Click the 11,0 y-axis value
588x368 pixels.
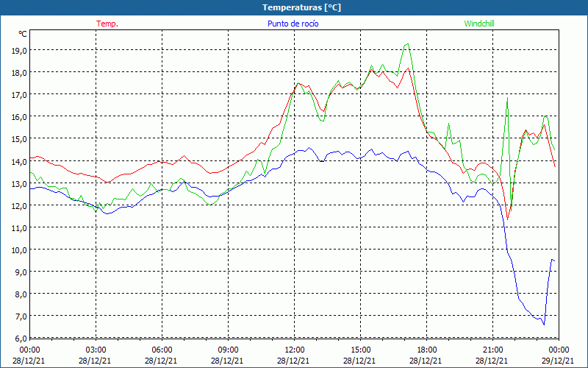19,228
